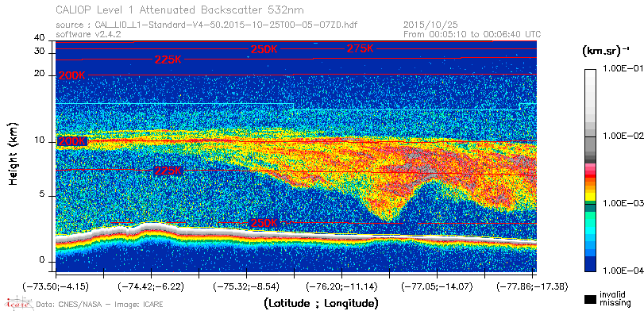The width and height of the screenshot is (644, 311).
Task: Click the (-77.05;-14.07) coordinate label
Action: pyautogui.click(x=437, y=286)
